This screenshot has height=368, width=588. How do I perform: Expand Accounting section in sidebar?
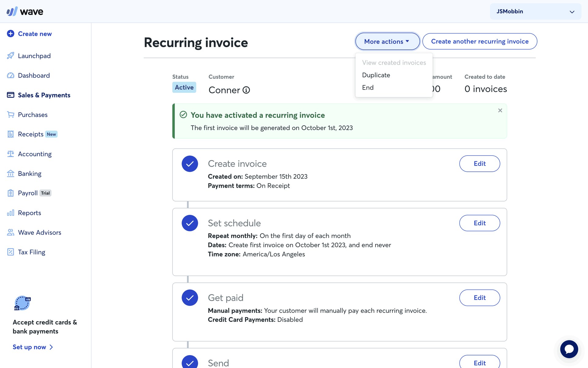(x=35, y=154)
